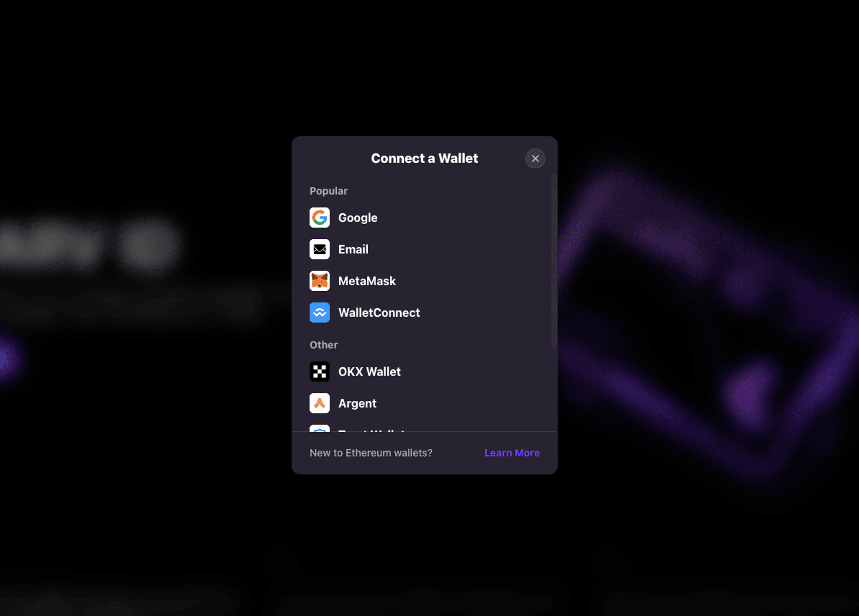Choose the OKX Wallet text label
Screen dimensions: 859x616
coord(369,372)
